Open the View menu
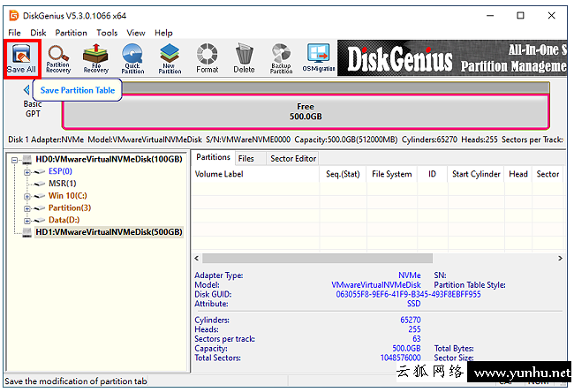Viewport: 574px width, 392px height. click(136, 33)
